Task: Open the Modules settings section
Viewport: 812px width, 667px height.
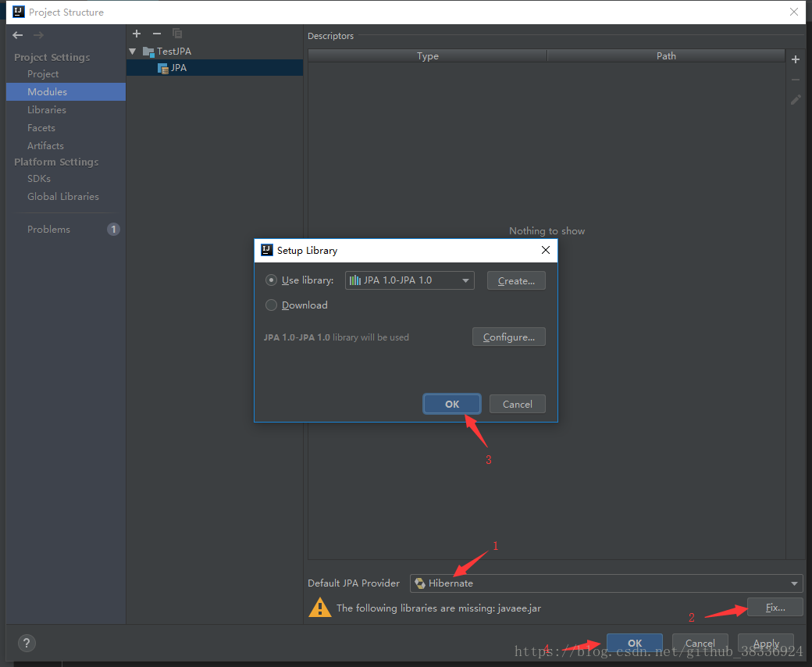Action: coord(66,91)
